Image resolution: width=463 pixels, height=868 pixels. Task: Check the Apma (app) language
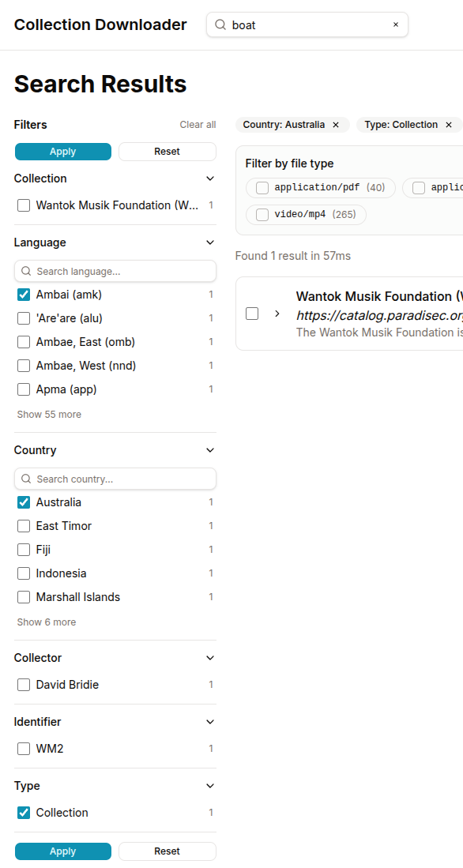tap(24, 389)
